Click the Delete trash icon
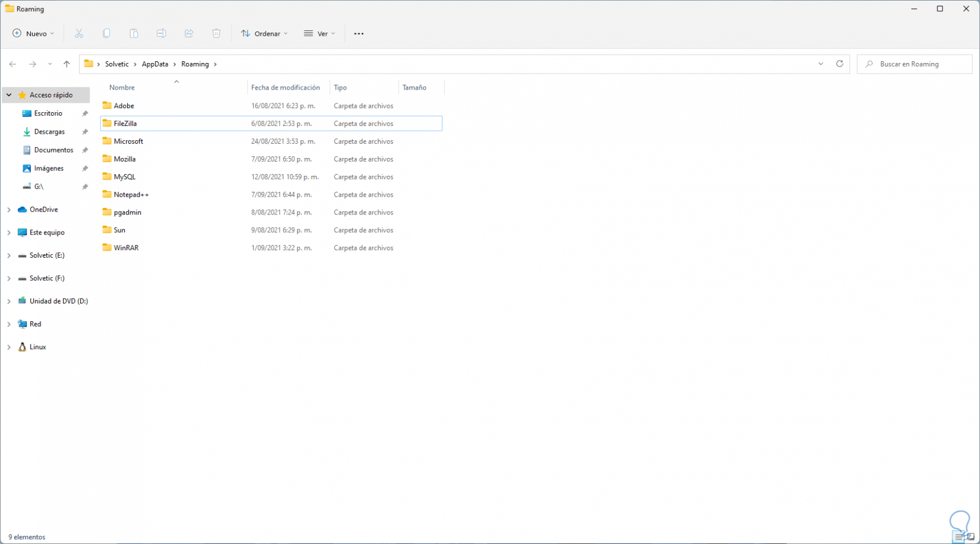Screen dimensions: 980x544 pyautogui.click(x=216, y=34)
